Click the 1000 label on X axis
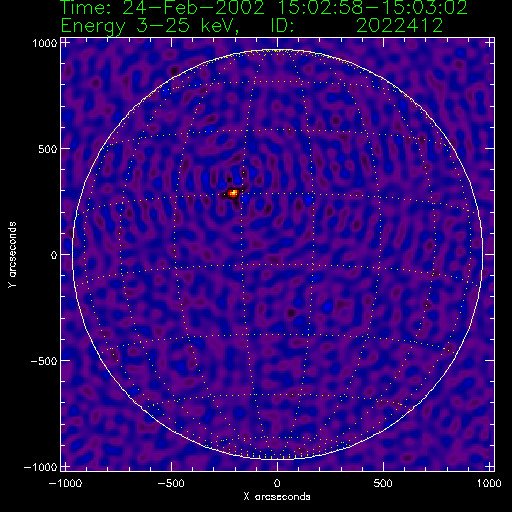The image size is (512, 512). (x=489, y=483)
